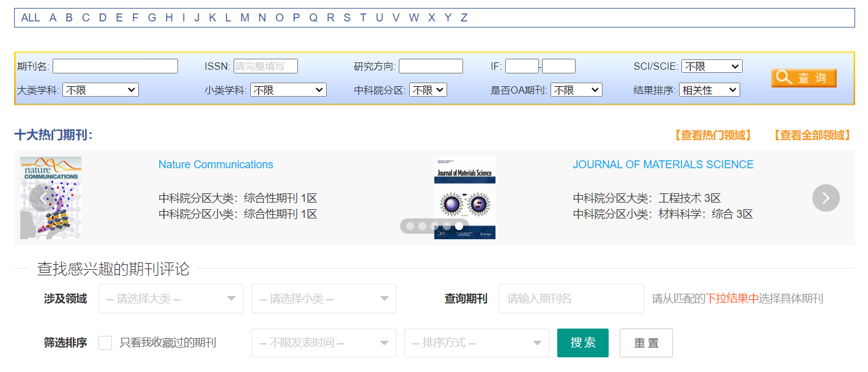This screenshot has width=868, height=372.
Task: Select the fourth carousel pagination dot
Action: point(447,226)
